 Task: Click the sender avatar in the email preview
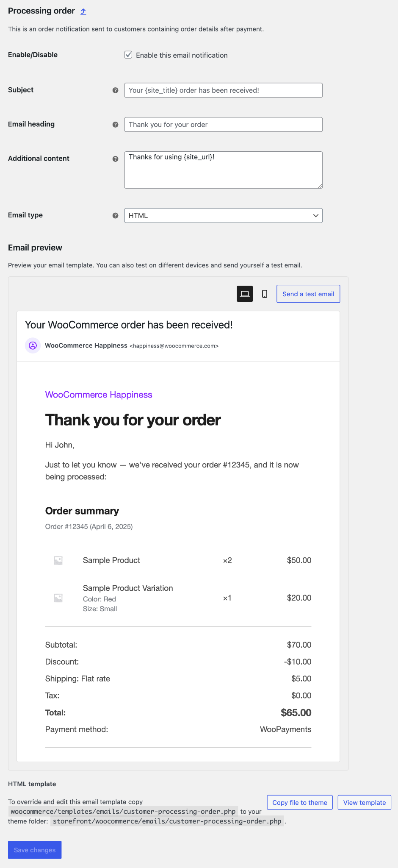tap(33, 345)
